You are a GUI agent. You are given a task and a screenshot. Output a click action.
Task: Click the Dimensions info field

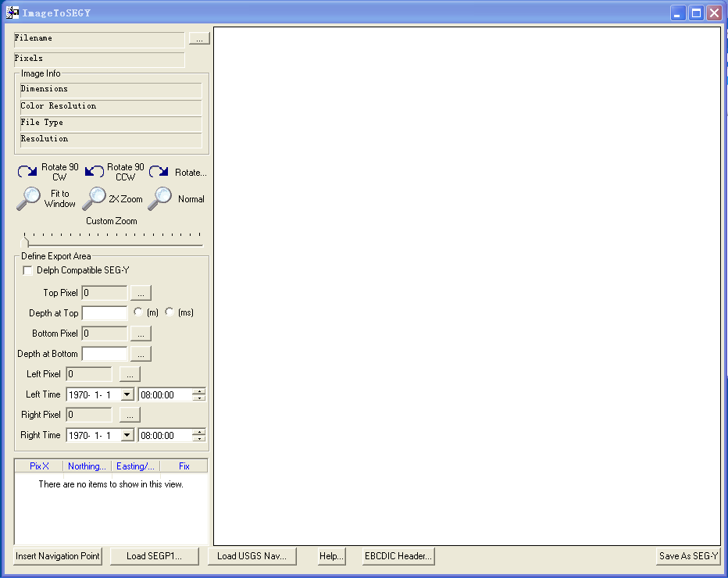pyautogui.click(x=111, y=90)
